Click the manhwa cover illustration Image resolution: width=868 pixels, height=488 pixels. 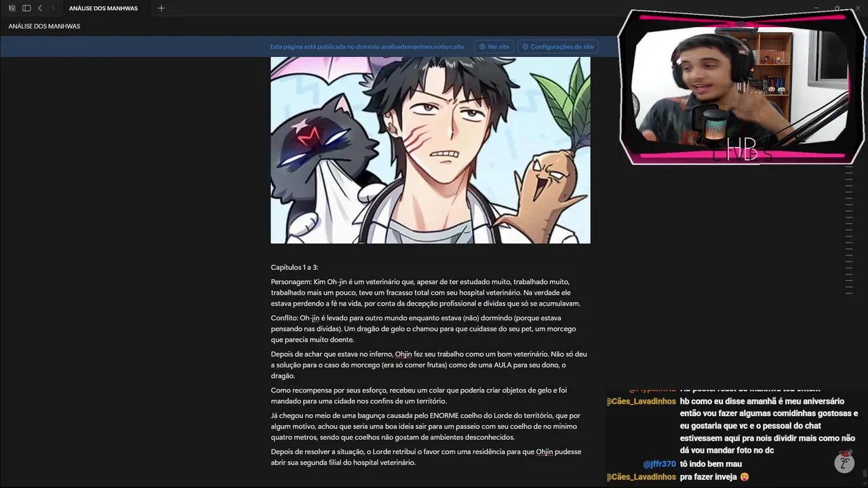click(x=431, y=150)
